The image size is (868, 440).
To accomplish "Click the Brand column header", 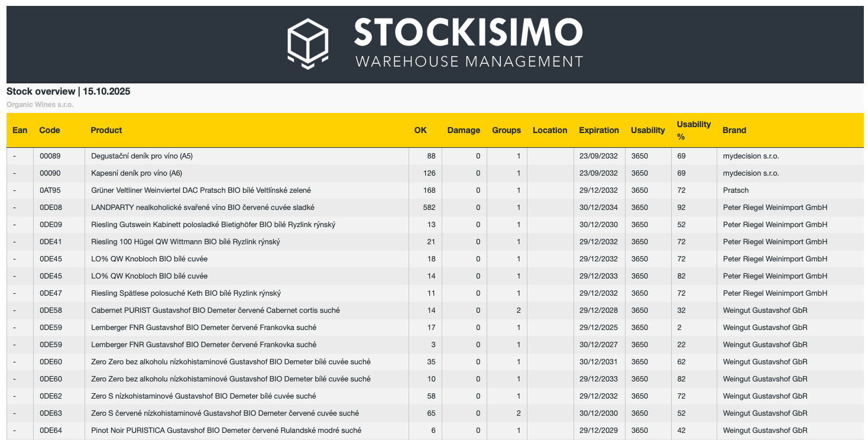I will pyautogui.click(x=734, y=130).
